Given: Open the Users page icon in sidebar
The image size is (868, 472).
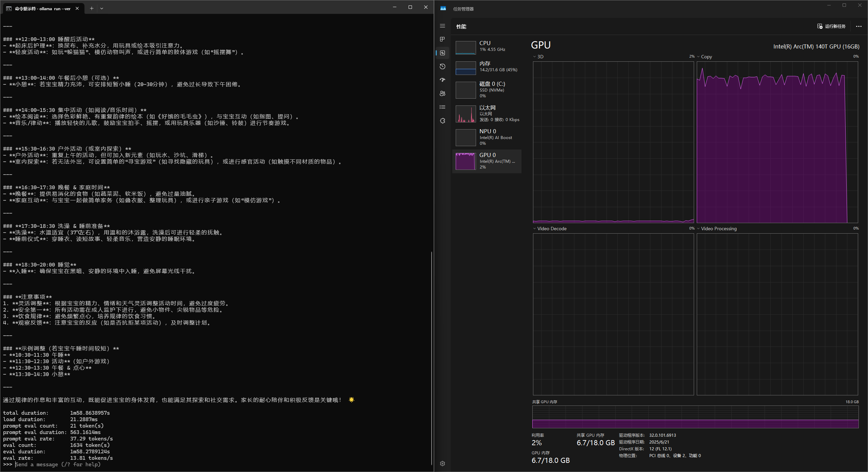Looking at the screenshot, I should (442, 94).
